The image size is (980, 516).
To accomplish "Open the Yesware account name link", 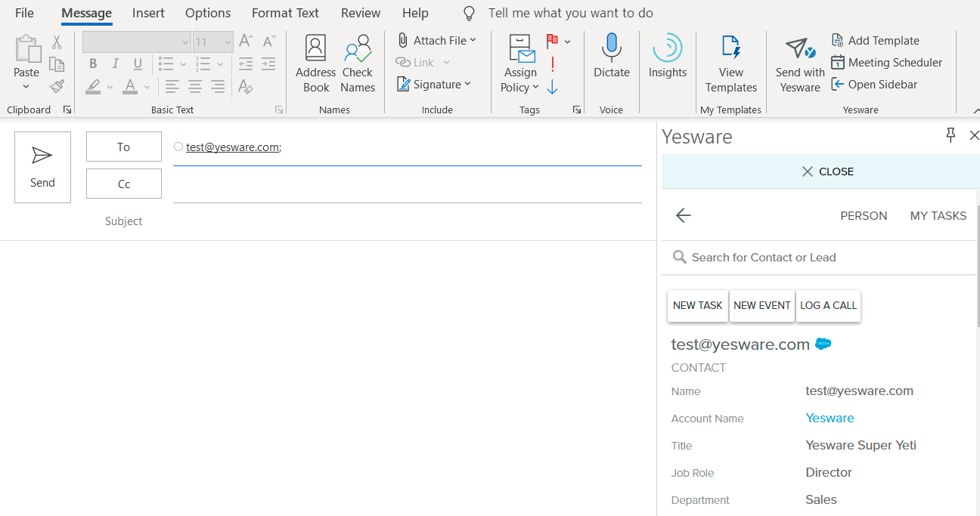I will coord(830,419).
